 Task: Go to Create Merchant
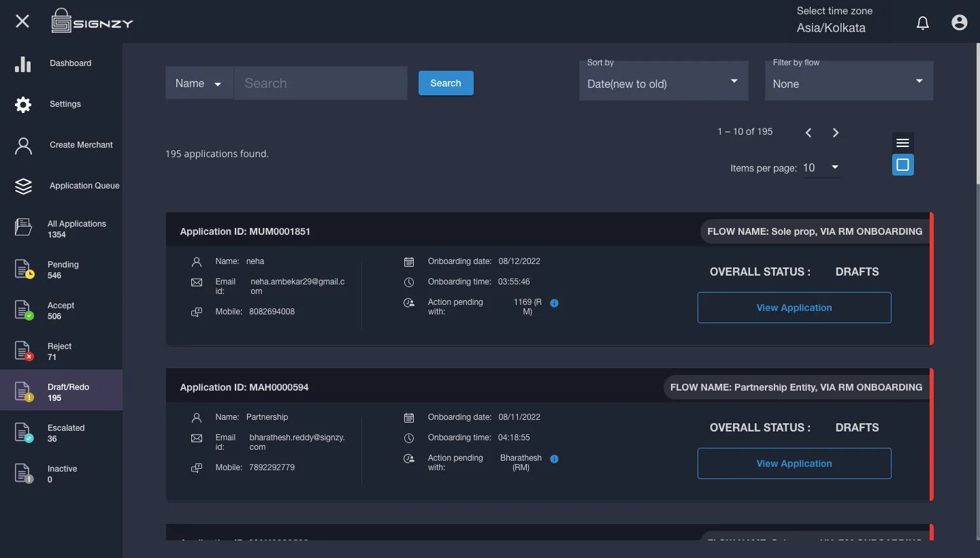61,145
